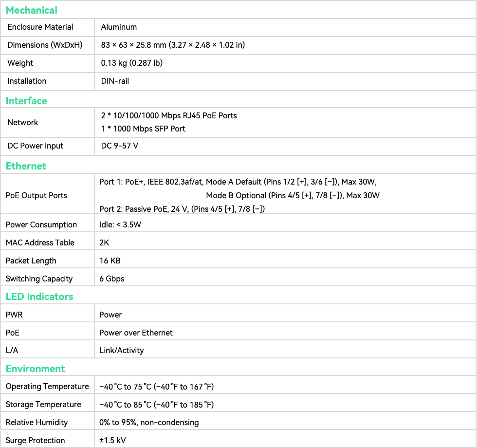Click the 1000 Mbps SFP Port line

point(143,129)
